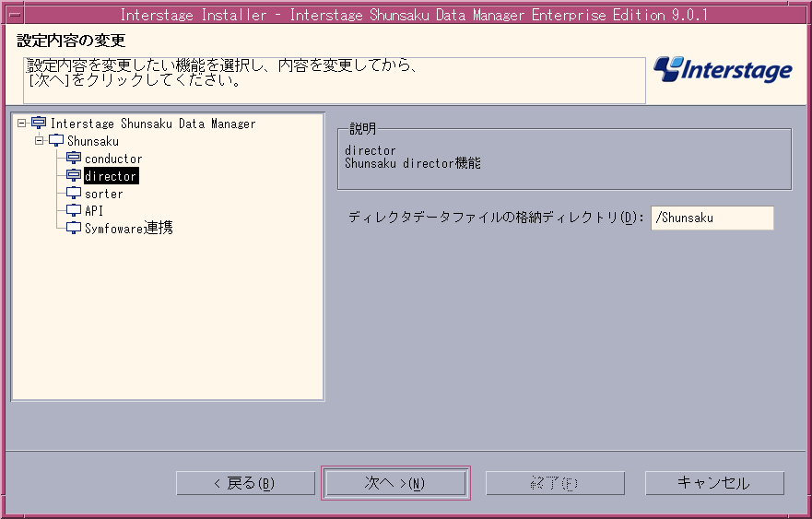Select the Shunsaku tree label

93,141
